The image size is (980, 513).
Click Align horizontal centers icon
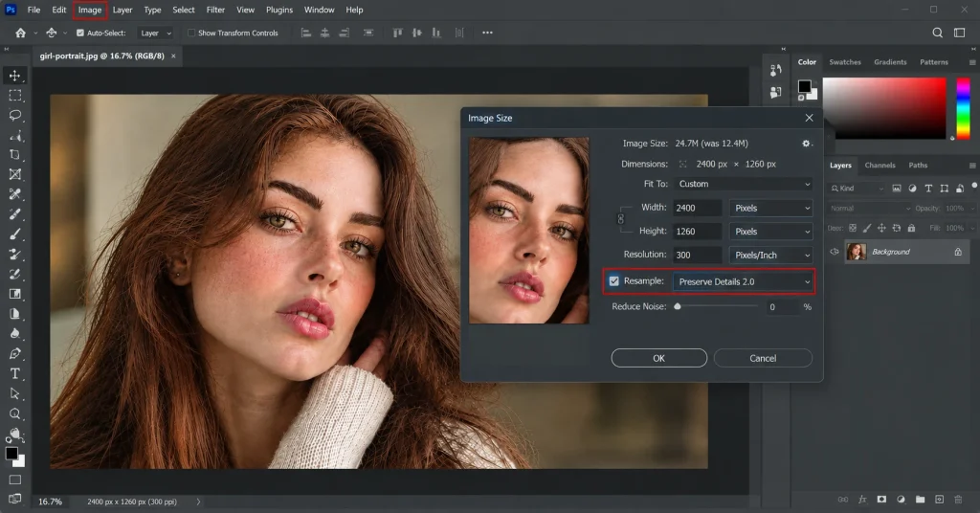pos(325,33)
